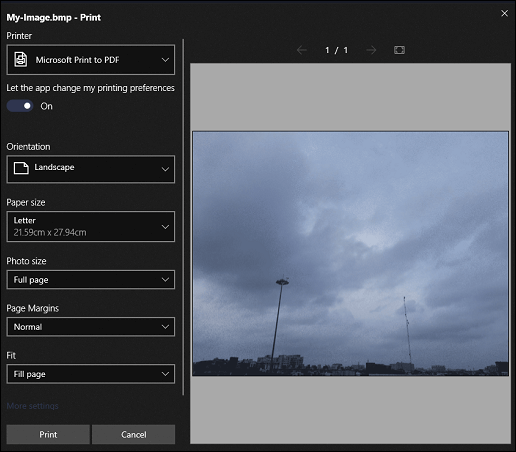Click the fit-to-window preview icon
Image resolution: width=516 pixels, height=452 pixels.
(x=399, y=50)
